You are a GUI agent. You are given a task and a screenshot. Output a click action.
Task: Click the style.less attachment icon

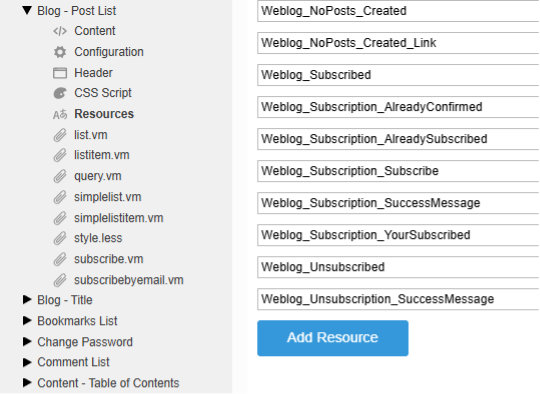(60, 238)
